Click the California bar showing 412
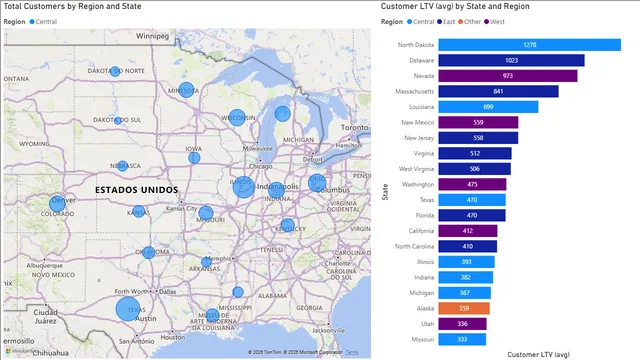This screenshot has width=640, height=360. coord(468,231)
